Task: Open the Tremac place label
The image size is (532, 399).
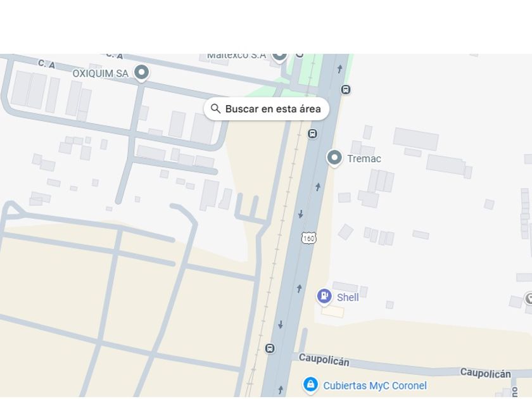Action: click(x=364, y=159)
